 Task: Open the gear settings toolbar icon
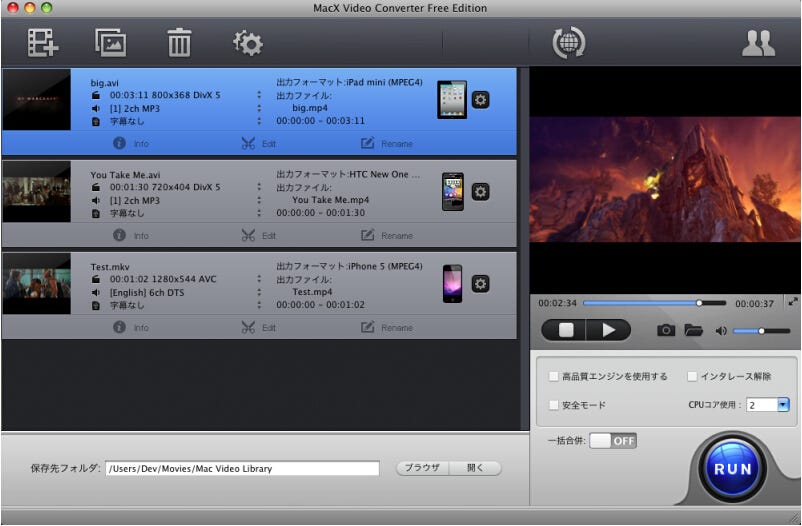[x=248, y=43]
